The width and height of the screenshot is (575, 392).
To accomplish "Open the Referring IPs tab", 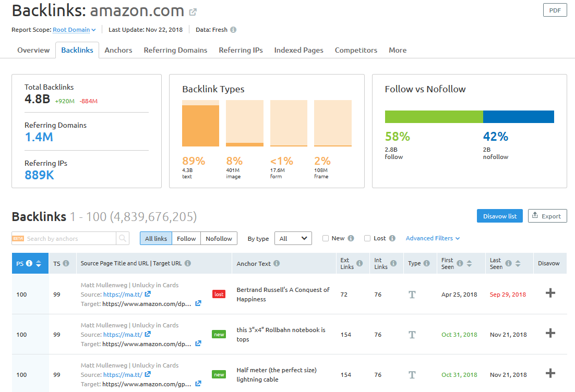I will coord(241,50).
